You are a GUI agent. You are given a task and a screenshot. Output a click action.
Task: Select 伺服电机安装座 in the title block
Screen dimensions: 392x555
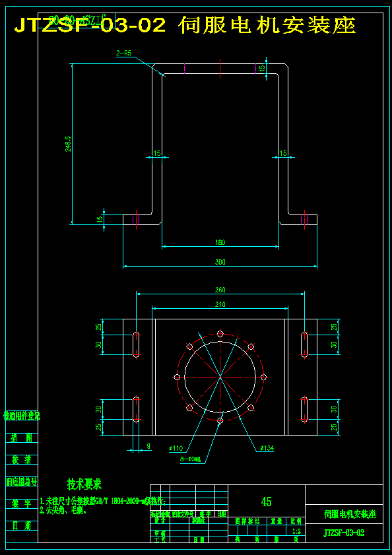pos(350,514)
